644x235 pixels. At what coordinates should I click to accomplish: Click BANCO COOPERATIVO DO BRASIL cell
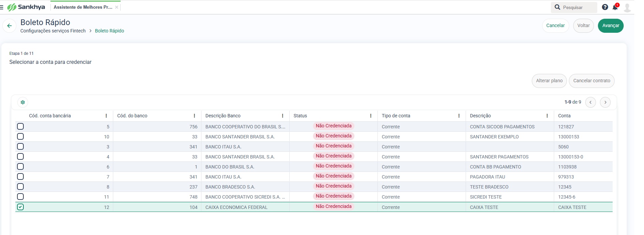245,127
